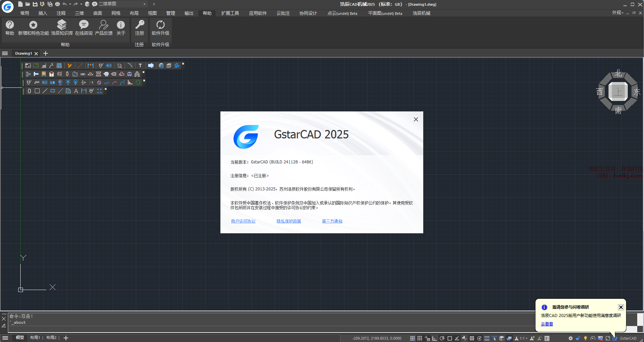
Task: Toggle lineweight display in status bar
Action: (x=487, y=338)
